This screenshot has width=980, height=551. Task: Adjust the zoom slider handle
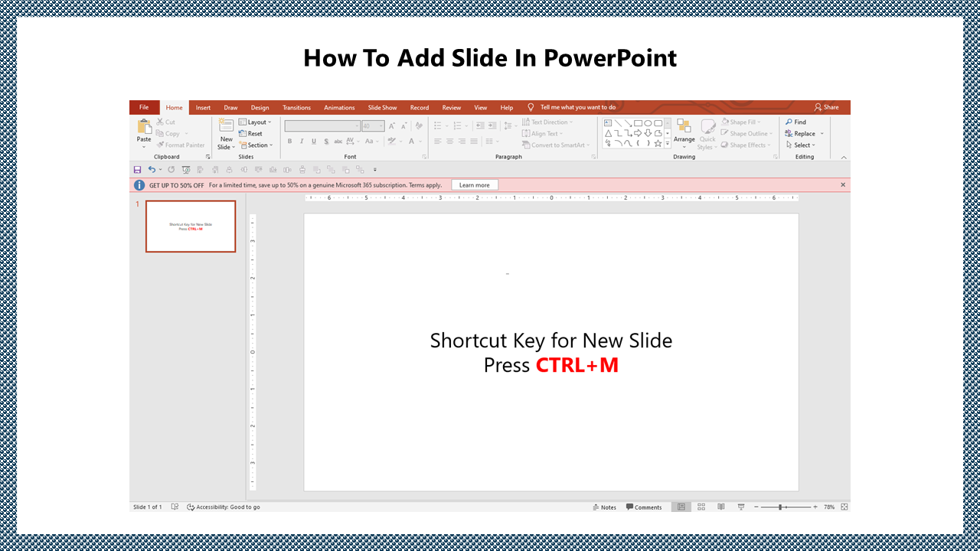tap(780, 507)
